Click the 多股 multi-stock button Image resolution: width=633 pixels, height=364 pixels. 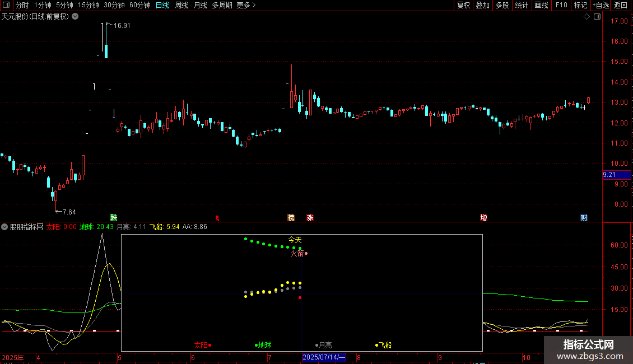point(502,5)
